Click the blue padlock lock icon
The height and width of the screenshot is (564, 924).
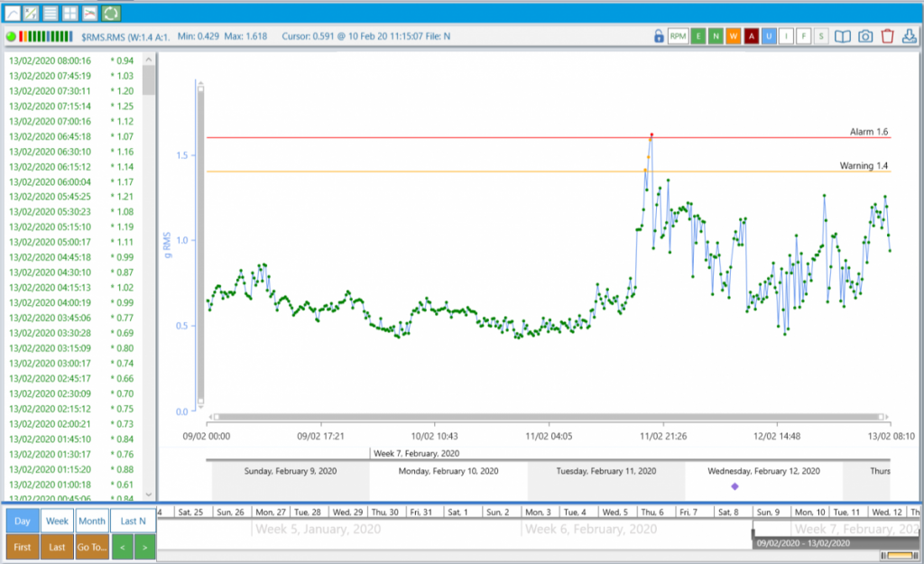[x=659, y=36]
